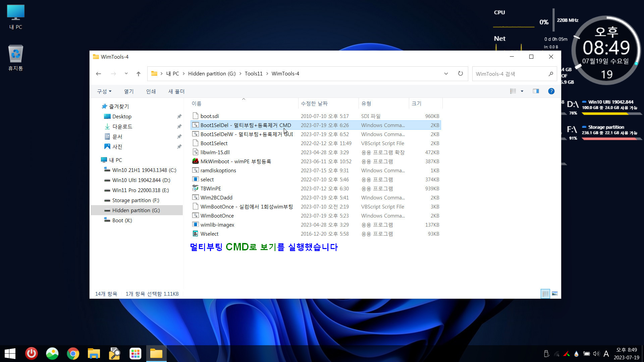This screenshot has height=362, width=644.
Task: Open the explorer help icon
Action: 551,91
